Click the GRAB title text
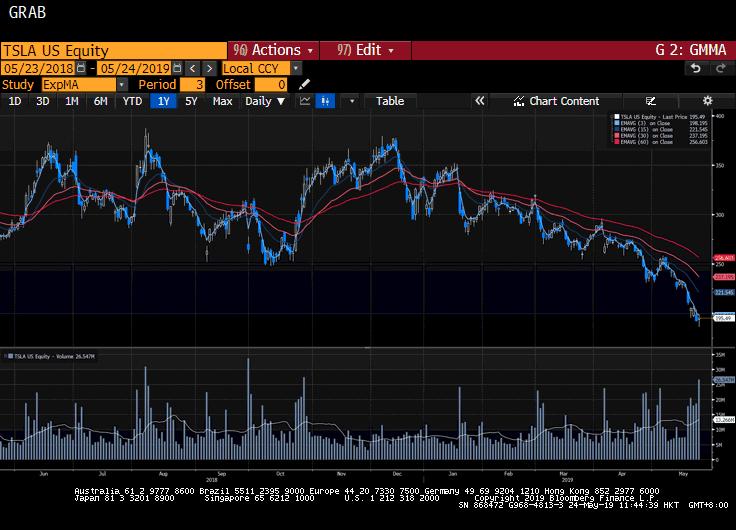Viewport: 736px width, 530px height. coord(27,12)
